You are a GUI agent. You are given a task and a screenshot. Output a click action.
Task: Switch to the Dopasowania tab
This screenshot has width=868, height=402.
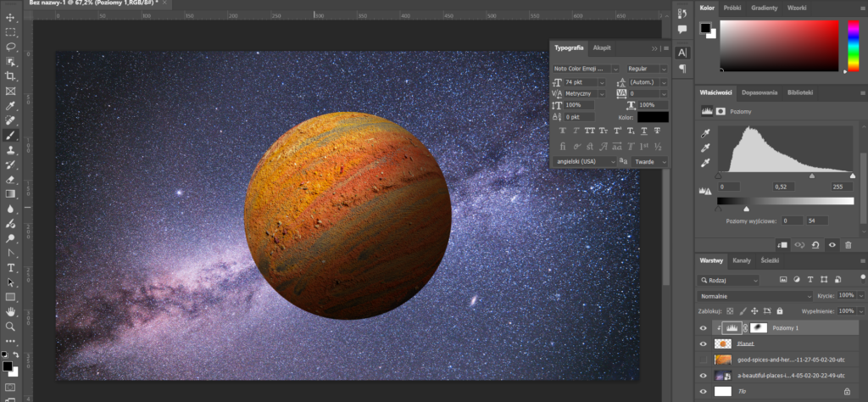tap(759, 92)
